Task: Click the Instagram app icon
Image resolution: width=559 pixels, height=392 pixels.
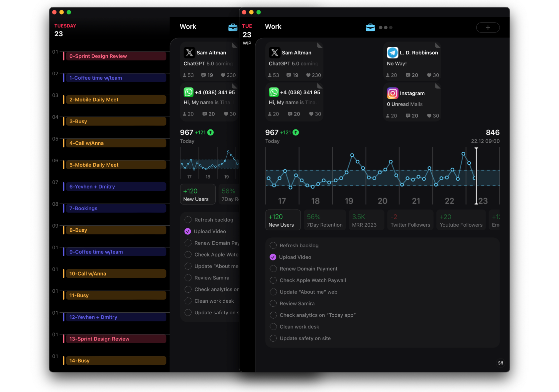Action: (x=392, y=93)
